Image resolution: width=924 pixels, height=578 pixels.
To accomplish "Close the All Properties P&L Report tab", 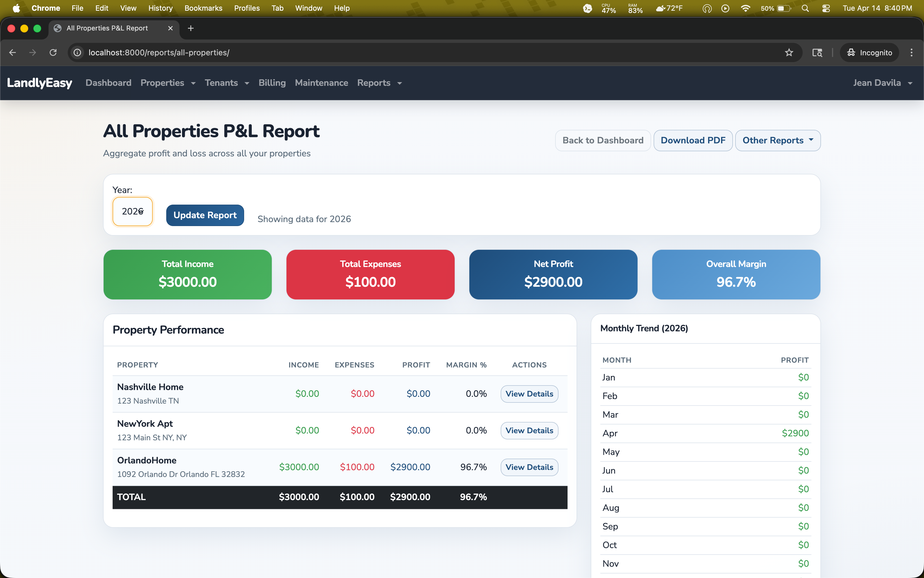I will 170,28.
